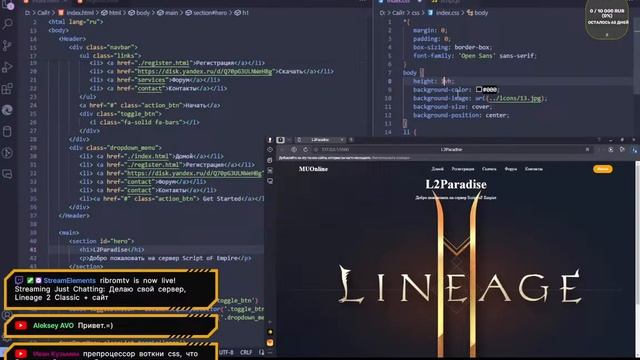Open the Форум link on the webpage
The image size is (640, 360).
click(511, 169)
